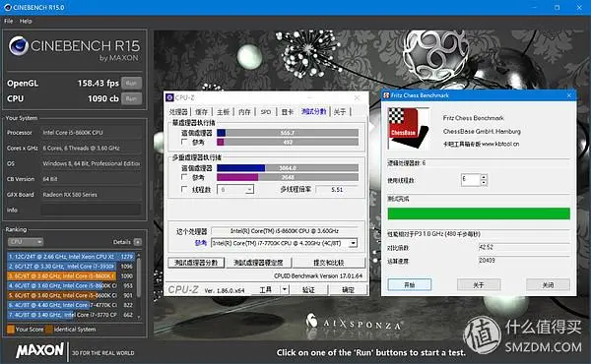Click the ChessBase chessboard logo image

point(409,128)
